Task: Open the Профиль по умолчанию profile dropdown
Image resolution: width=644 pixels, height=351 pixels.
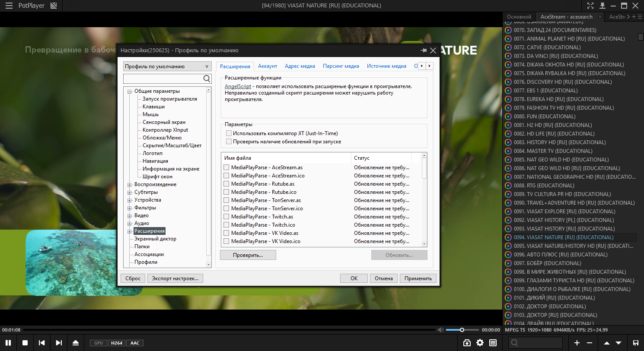Action: 167,66
